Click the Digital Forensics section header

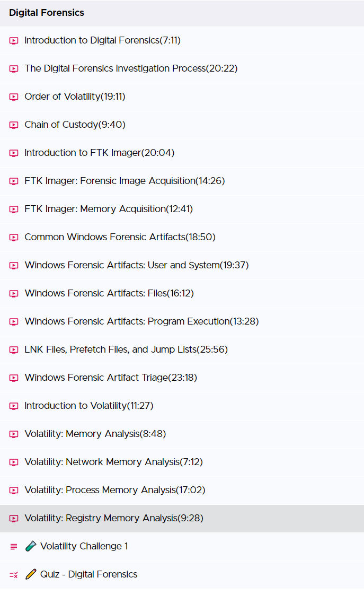click(x=182, y=13)
